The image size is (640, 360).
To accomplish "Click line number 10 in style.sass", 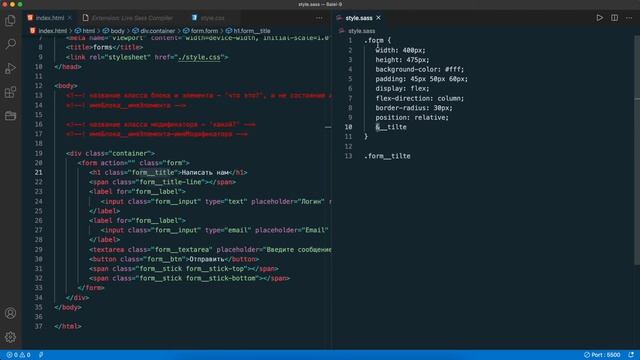I will [348, 127].
